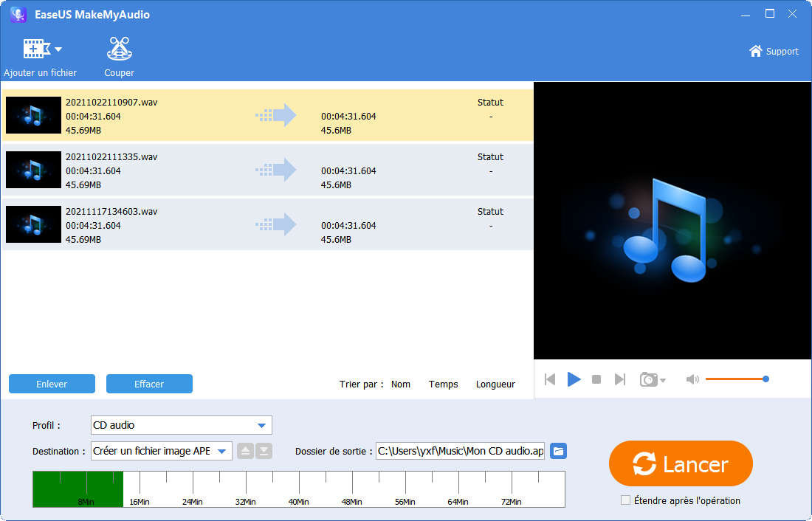
Task: Expand the snapshot options arrow
Action: 663,381
